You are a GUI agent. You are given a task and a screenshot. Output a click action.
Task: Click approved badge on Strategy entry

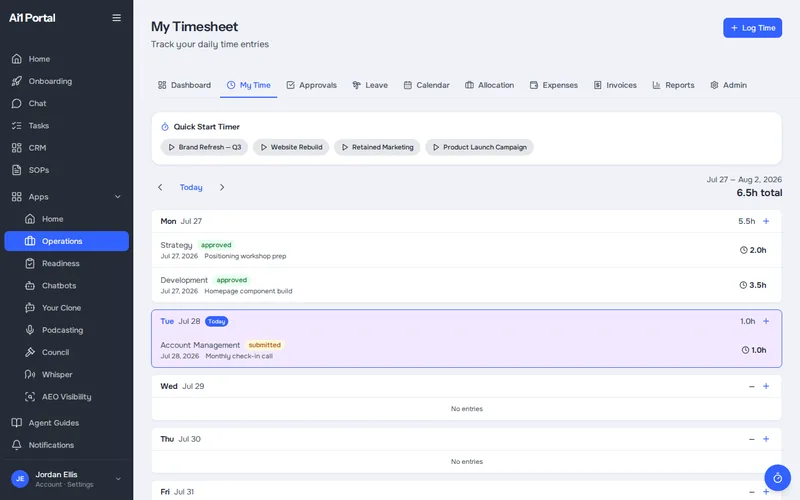coord(216,245)
